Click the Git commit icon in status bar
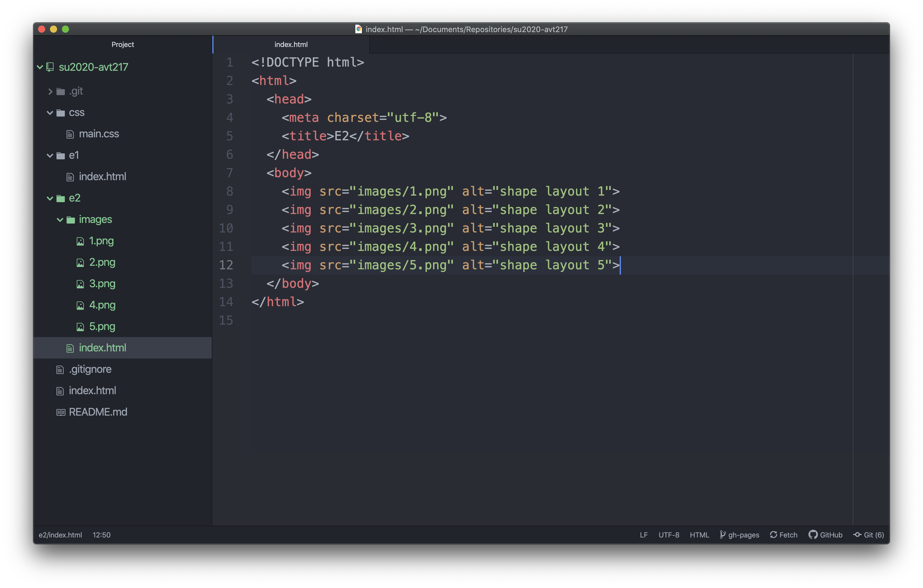The image size is (923, 588). (x=858, y=535)
